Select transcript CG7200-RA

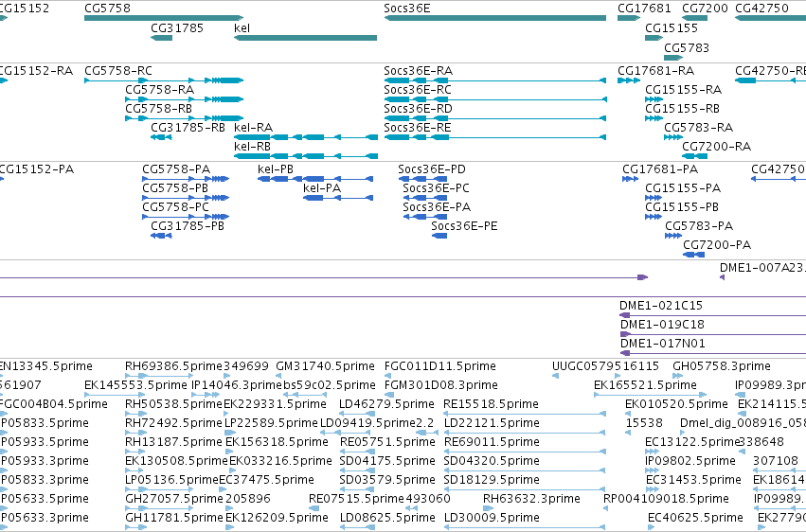pyautogui.click(x=694, y=156)
